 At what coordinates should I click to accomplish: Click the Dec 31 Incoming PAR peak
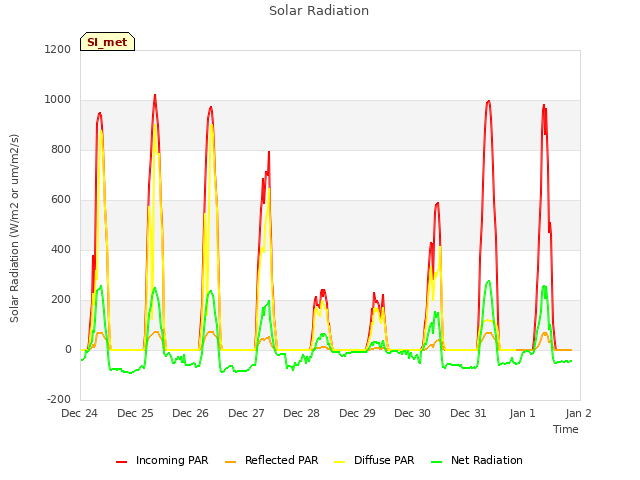[489, 101]
